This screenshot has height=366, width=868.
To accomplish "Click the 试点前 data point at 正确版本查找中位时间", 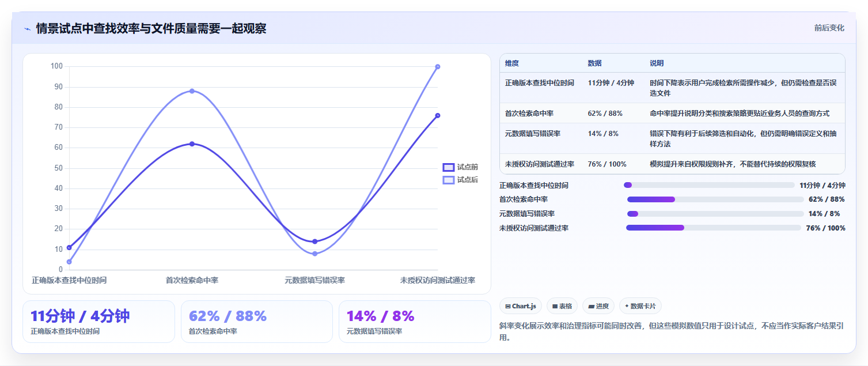I will pyautogui.click(x=69, y=247).
